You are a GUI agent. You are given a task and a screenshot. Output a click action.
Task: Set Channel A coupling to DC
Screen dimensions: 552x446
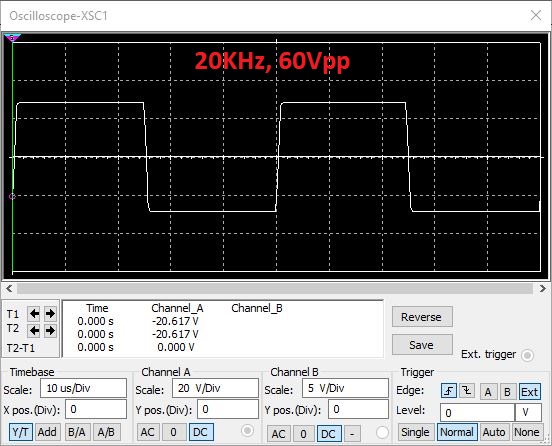tap(201, 432)
